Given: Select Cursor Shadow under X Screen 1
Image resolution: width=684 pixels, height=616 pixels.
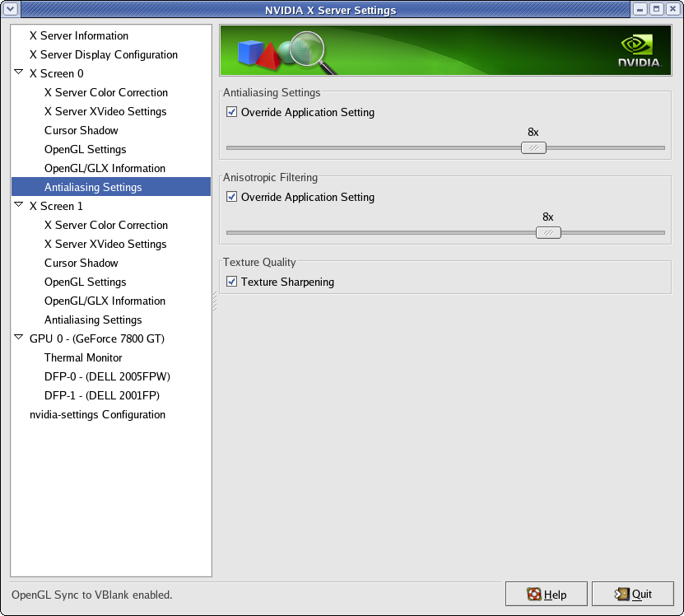Looking at the screenshot, I should tap(81, 263).
